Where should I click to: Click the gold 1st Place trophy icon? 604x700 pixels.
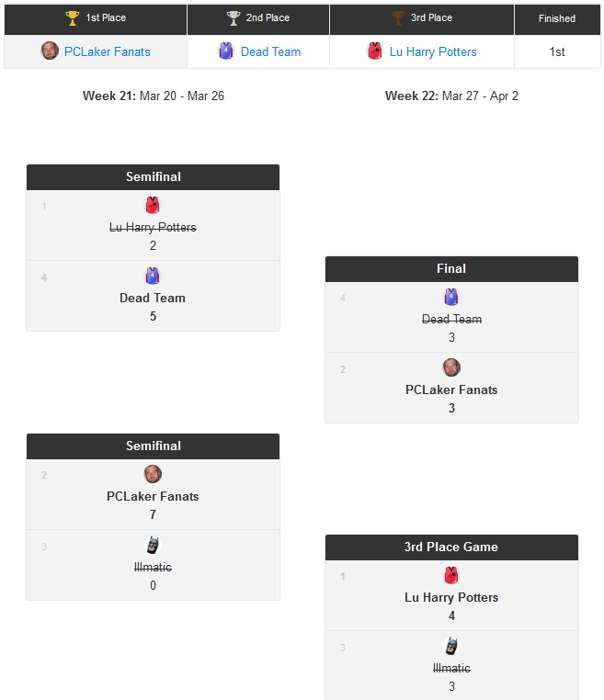[x=73, y=18]
